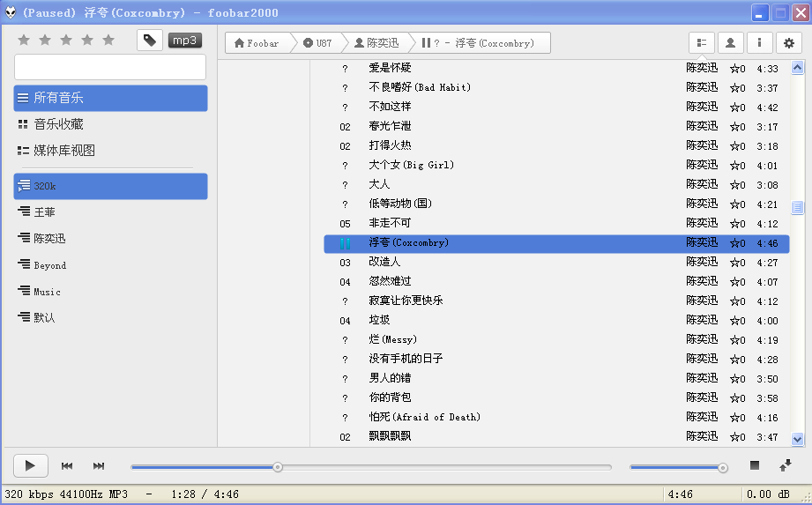This screenshot has height=505, width=812.
Task: Select track 大人
Action: coord(556,185)
